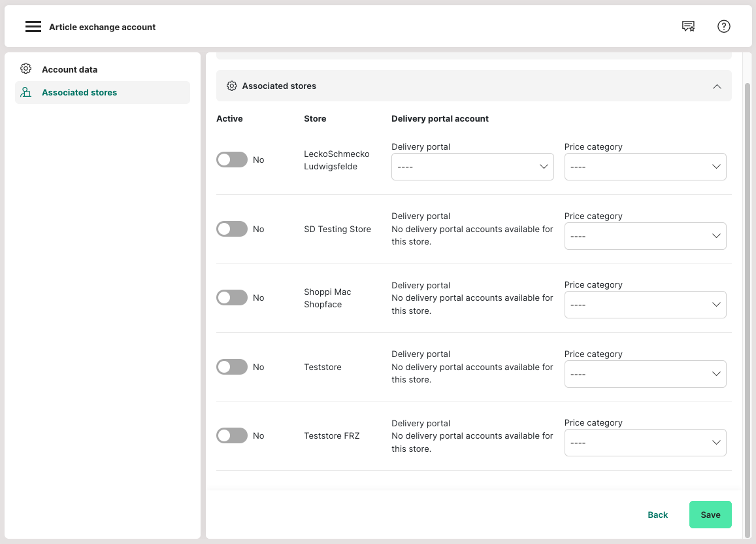Go to Account data in sidebar
Image resolution: width=756 pixels, height=544 pixels.
coord(69,69)
